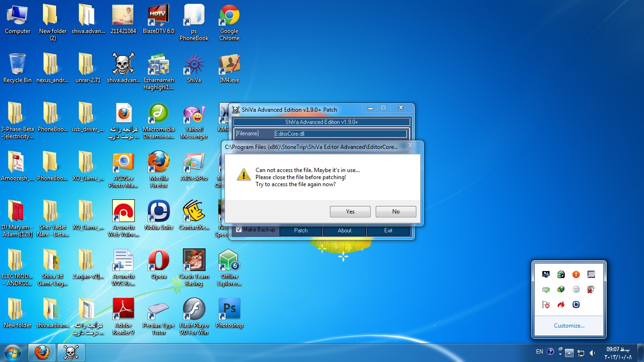644x362 pixels.
Task: Select the Offline Explorer shortcut
Action: coord(230,267)
